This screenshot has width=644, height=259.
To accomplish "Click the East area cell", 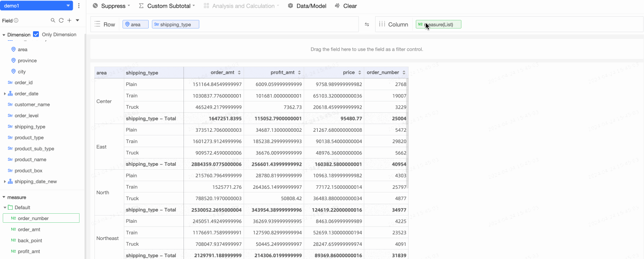I will (109, 147).
